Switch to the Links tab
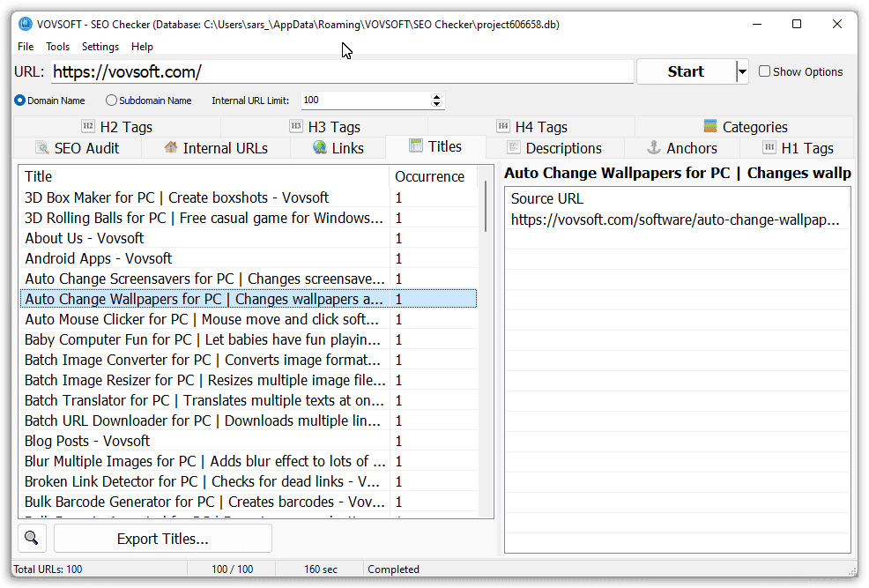This screenshot has height=588, width=869. tap(338, 148)
